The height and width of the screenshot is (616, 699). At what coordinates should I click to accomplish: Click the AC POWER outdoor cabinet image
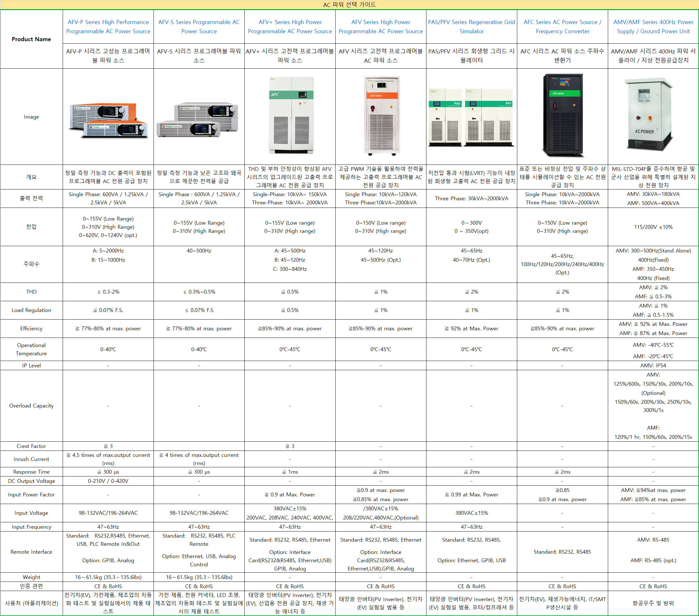[x=649, y=114]
